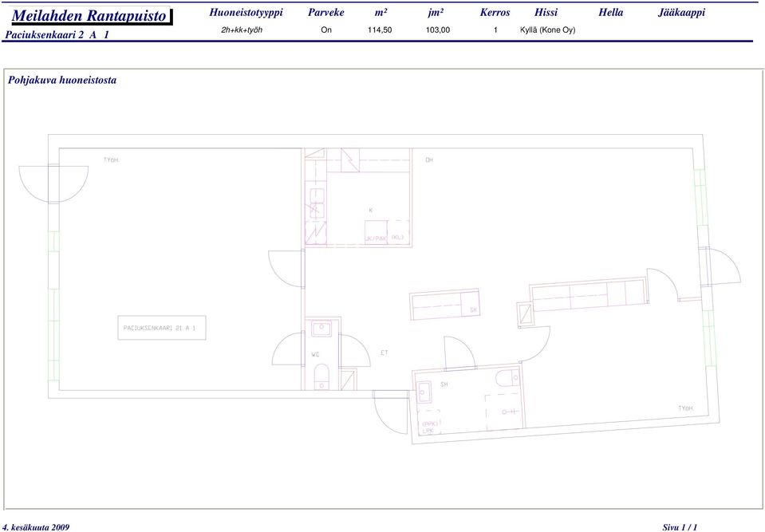Click the (PPK) LPK label in bathroom
Viewport: 765px width, 532px height.
point(430,428)
